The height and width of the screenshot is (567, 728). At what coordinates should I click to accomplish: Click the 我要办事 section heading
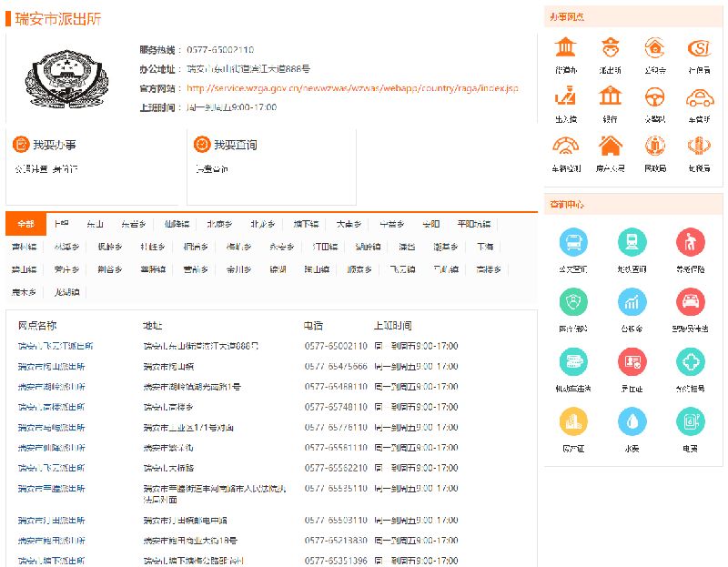[54, 145]
